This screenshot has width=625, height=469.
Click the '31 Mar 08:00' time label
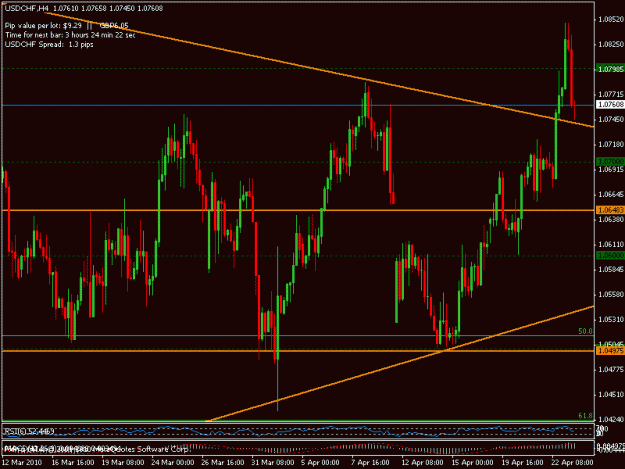pos(273,463)
